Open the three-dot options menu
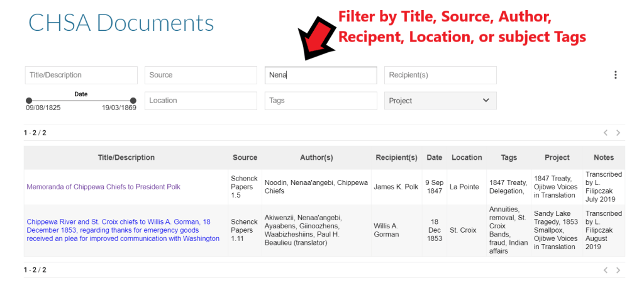 tap(615, 75)
